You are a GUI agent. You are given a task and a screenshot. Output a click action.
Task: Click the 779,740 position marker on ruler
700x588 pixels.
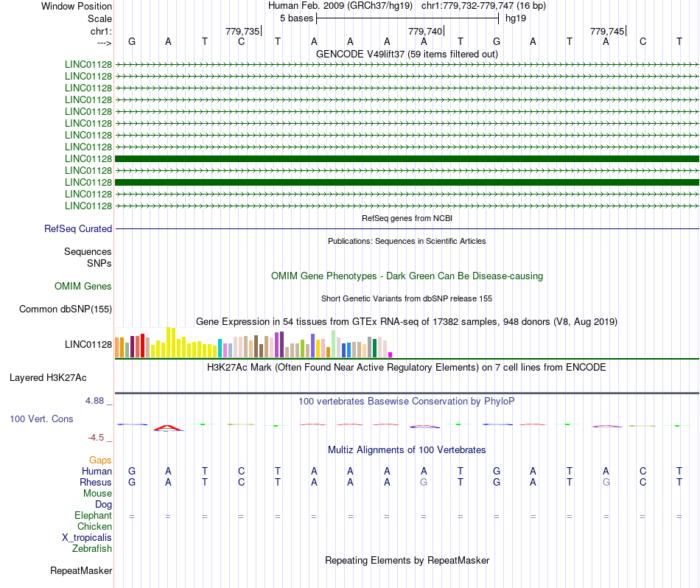pos(426,31)
